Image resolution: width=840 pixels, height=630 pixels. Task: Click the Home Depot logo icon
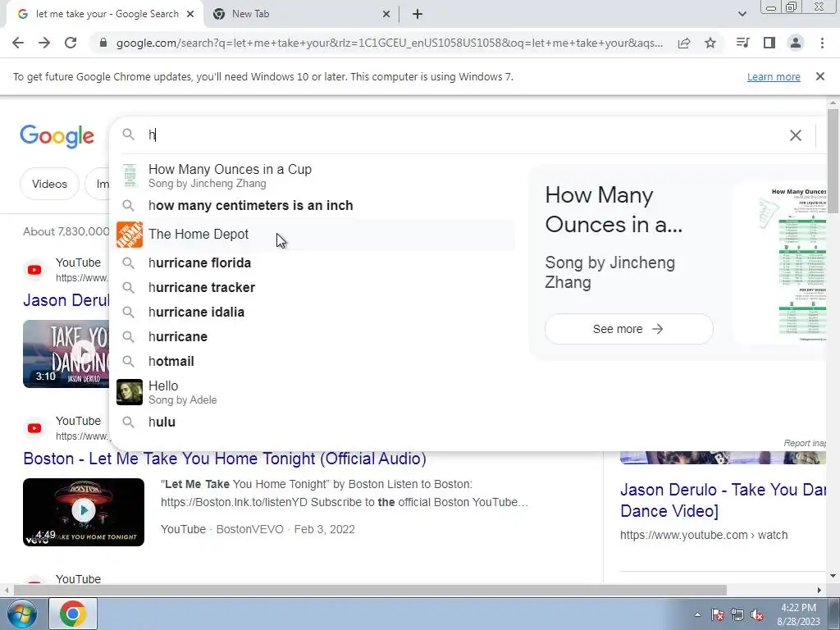[x=130, y=234]
